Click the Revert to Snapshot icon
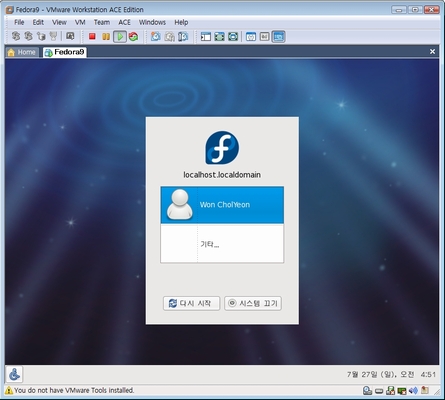This screenshot has width=445, height=400. [x=169, y=36]
